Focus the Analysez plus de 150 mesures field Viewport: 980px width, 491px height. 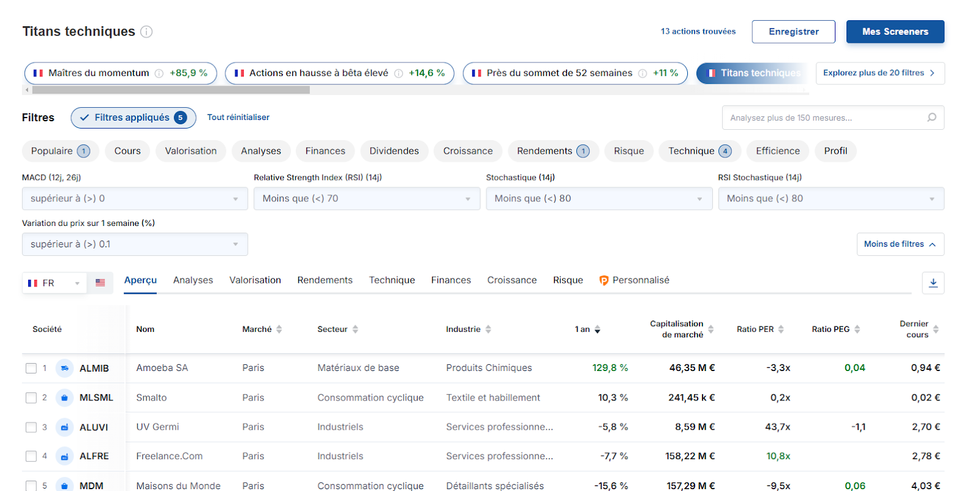[833, 118]
